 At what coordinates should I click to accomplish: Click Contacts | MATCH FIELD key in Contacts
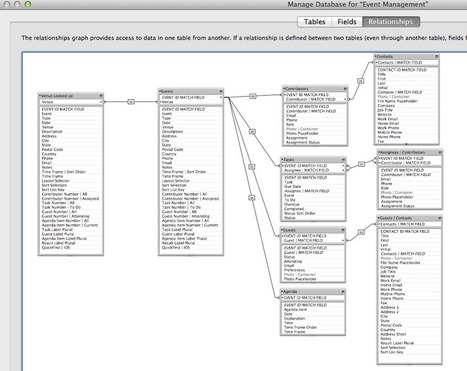pos(406,63)
